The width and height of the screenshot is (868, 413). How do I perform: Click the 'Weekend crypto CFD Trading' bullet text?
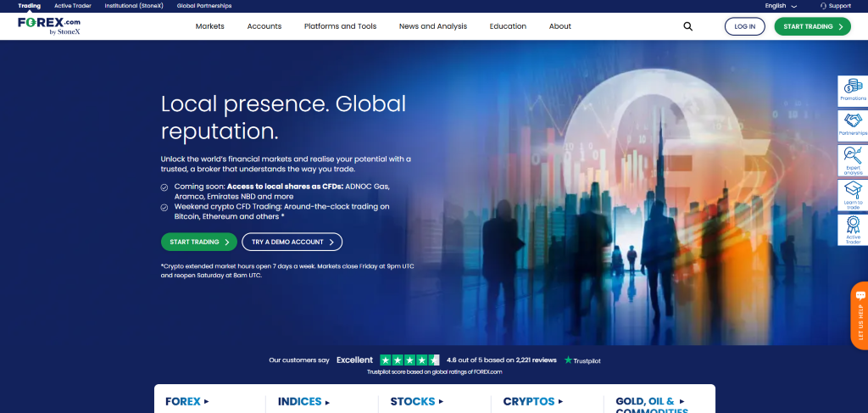pyautogui.click(x=281, y=211)
